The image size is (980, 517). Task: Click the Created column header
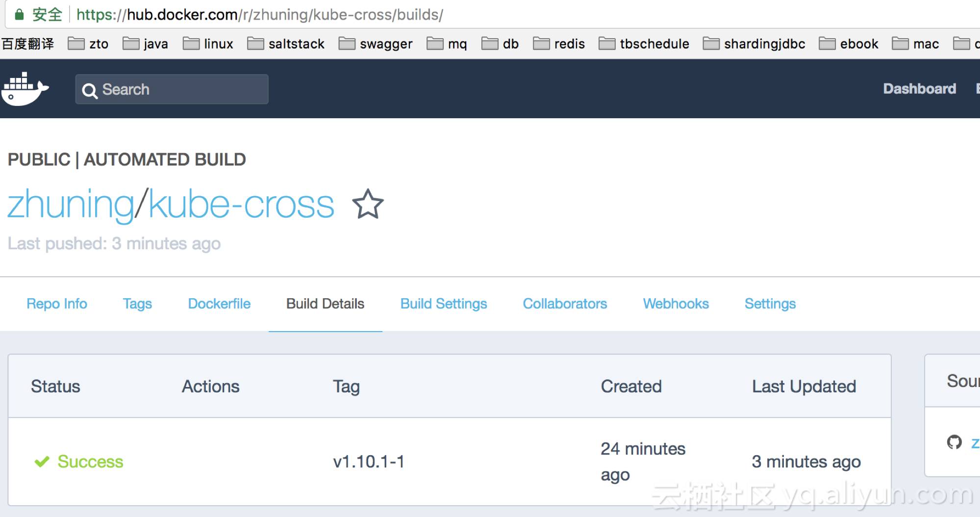point(631,387)
